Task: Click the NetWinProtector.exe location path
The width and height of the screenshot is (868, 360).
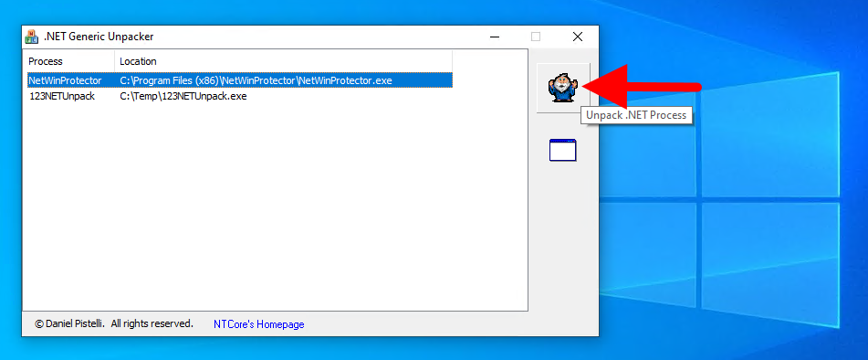Action: coord(256,80)
